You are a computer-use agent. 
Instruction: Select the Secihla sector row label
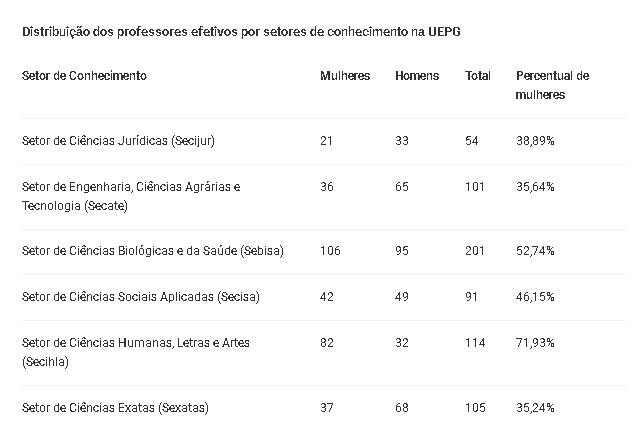coord(136,352)
